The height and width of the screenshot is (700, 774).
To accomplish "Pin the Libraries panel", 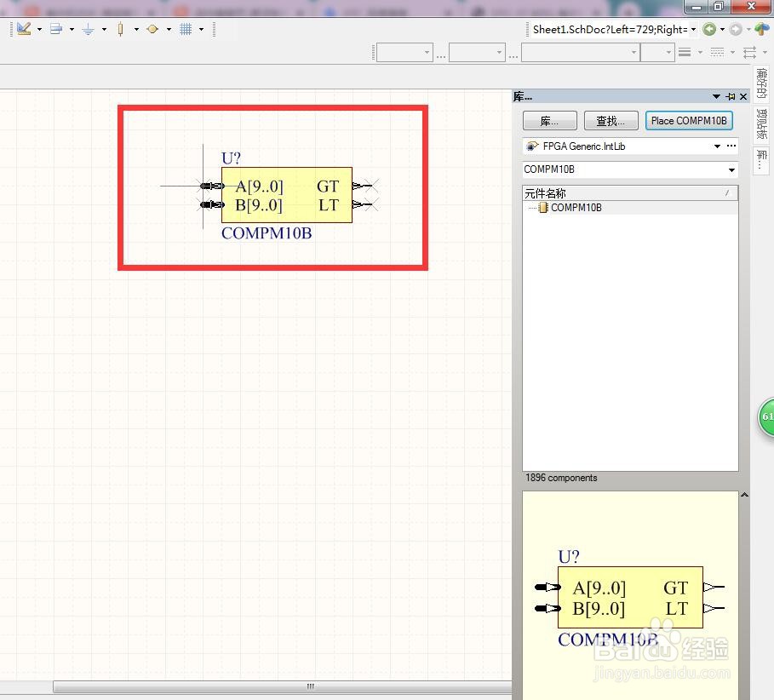I will click(731, 97).
